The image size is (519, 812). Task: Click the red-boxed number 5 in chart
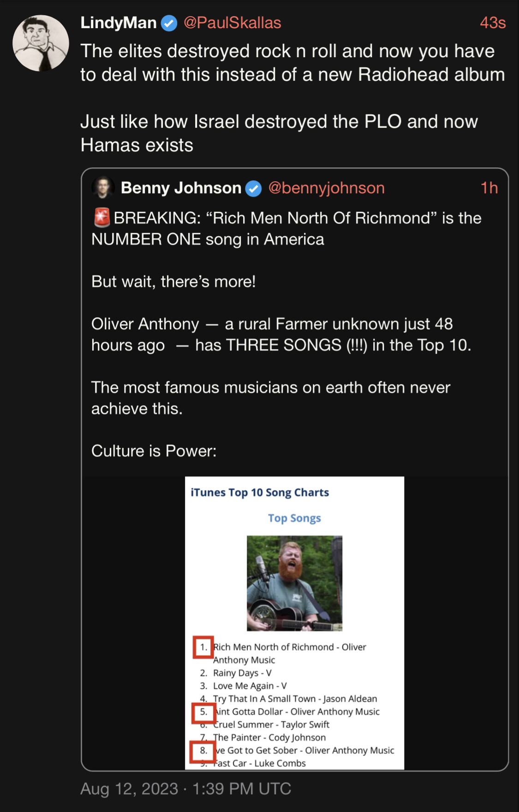(x=203, y=712)
